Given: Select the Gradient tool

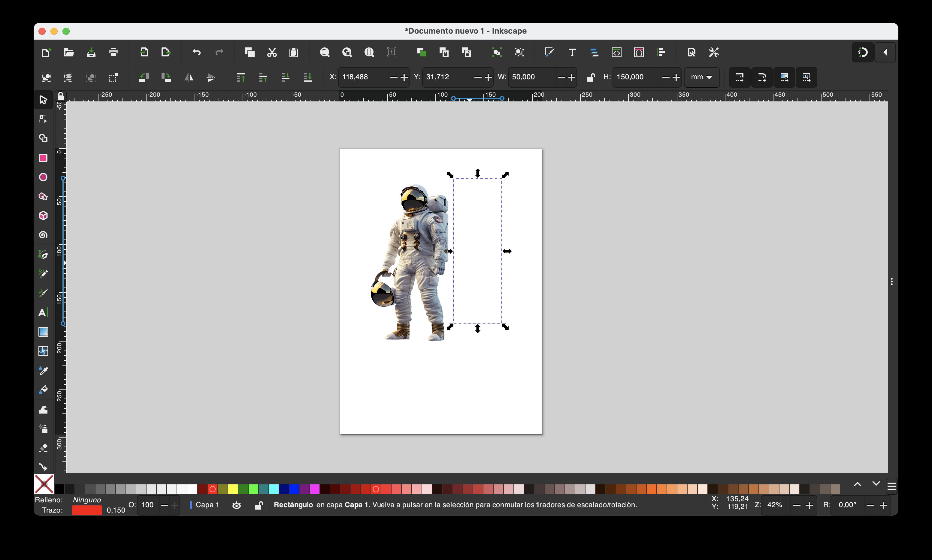Looking at the screenshot, I should coord(43,332).
